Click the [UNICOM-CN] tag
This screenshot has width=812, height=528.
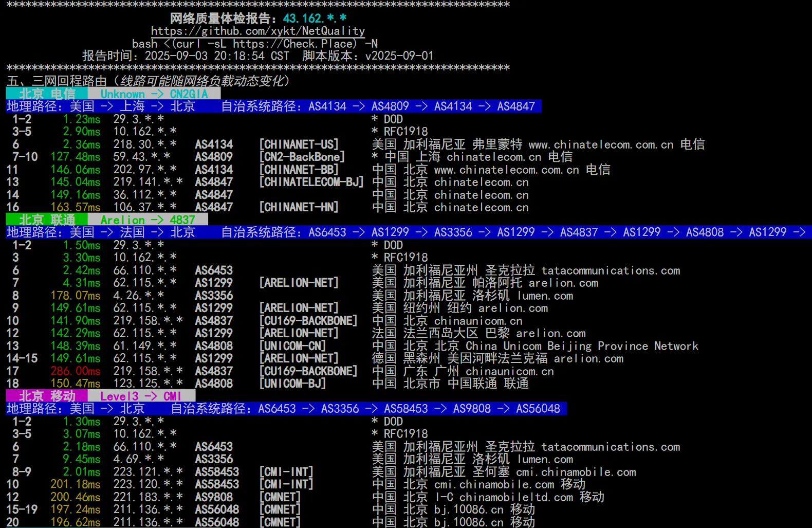point(292,346)
